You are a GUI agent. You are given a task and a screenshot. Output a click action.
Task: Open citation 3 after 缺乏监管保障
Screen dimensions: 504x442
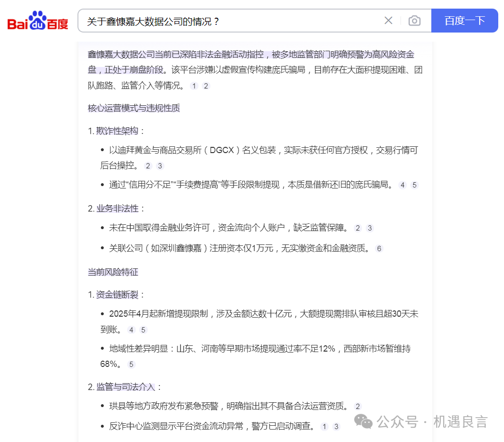point(370,228)
